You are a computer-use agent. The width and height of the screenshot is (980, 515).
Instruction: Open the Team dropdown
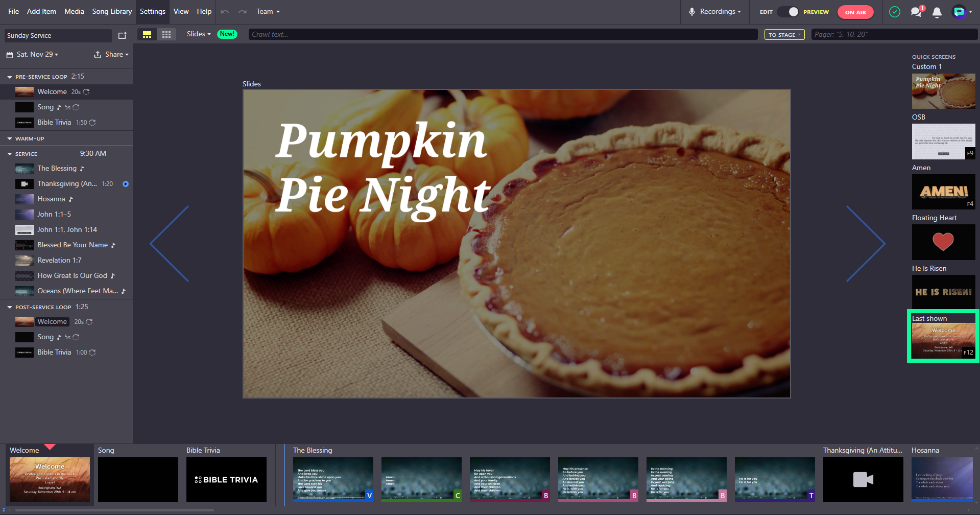[x=268, y=11]
